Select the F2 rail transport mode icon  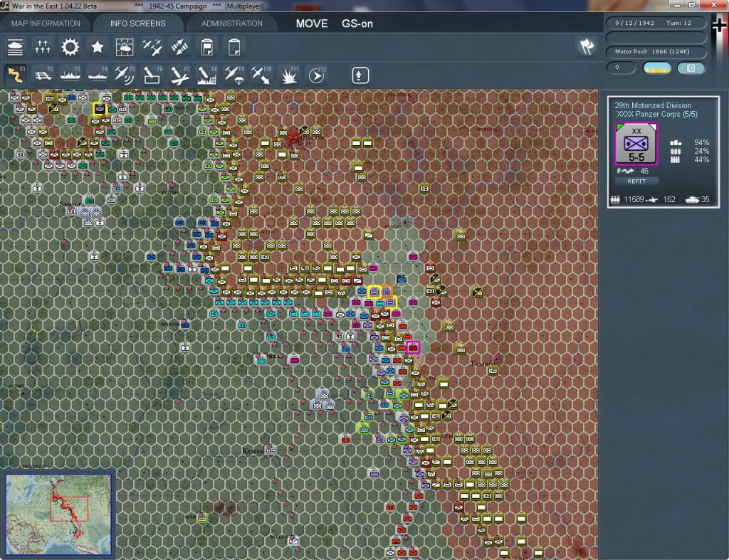(43, 75)
